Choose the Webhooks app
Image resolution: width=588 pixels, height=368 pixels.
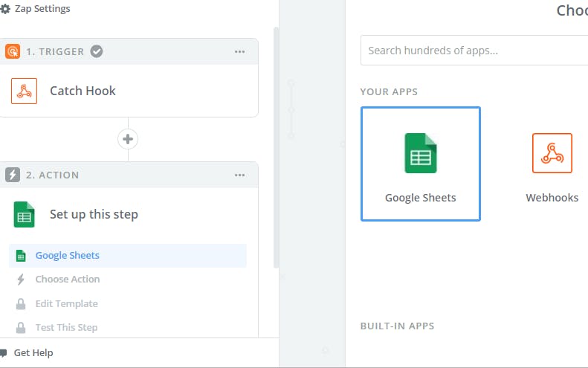pyautogui.click(x=552, y=167)
